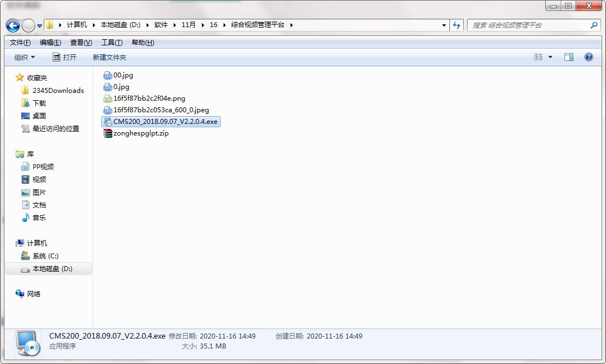Toggle the preview pane icon

point(568,57)
